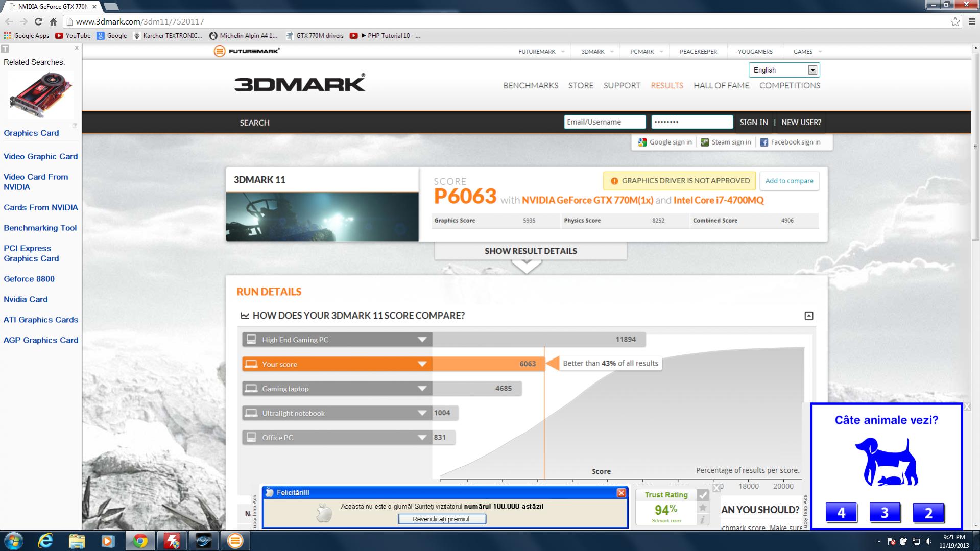Expand the Ultralight notebook row
The height and width of the screenshot is (551, 980).
[x=422, y=413]
